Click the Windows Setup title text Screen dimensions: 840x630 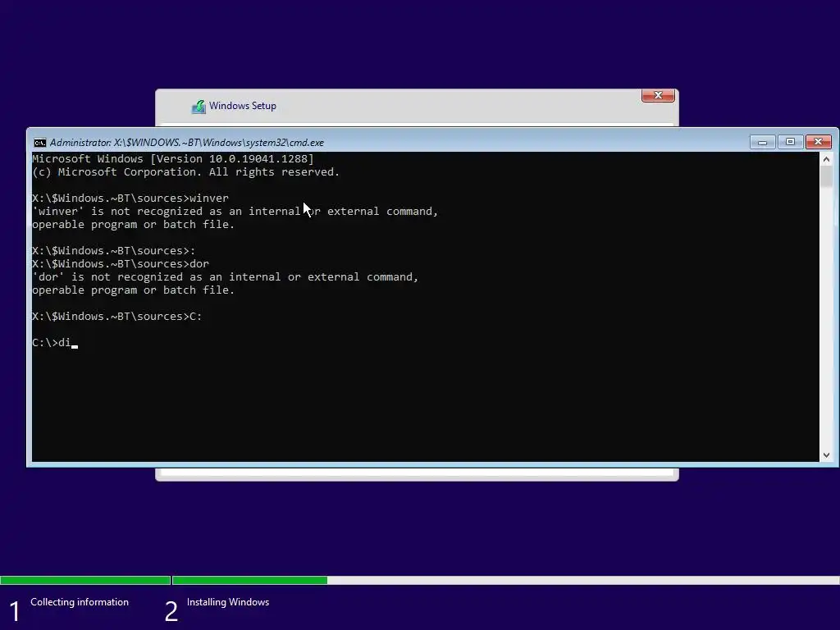coord(243,106)
